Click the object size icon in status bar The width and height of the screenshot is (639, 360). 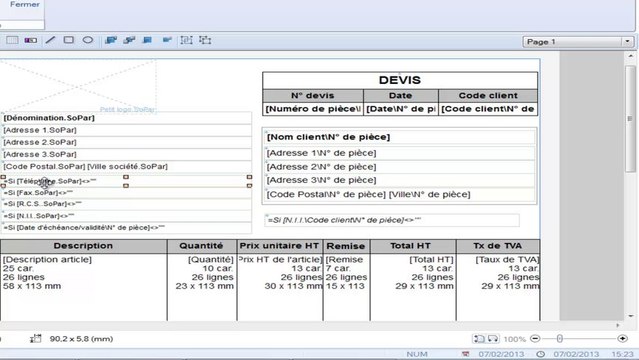[36, 338]
